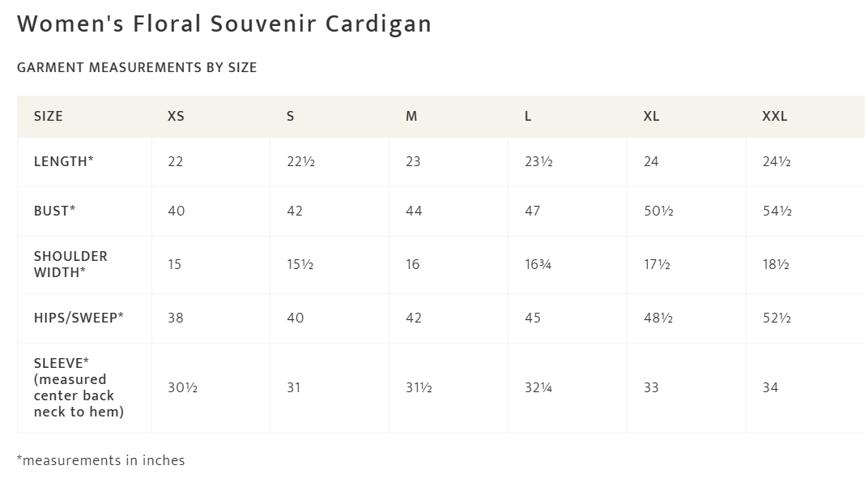Select the SHOULDER WIDTH* row label
The width and height of the screenshot is (868, 504).
(70, 264)
